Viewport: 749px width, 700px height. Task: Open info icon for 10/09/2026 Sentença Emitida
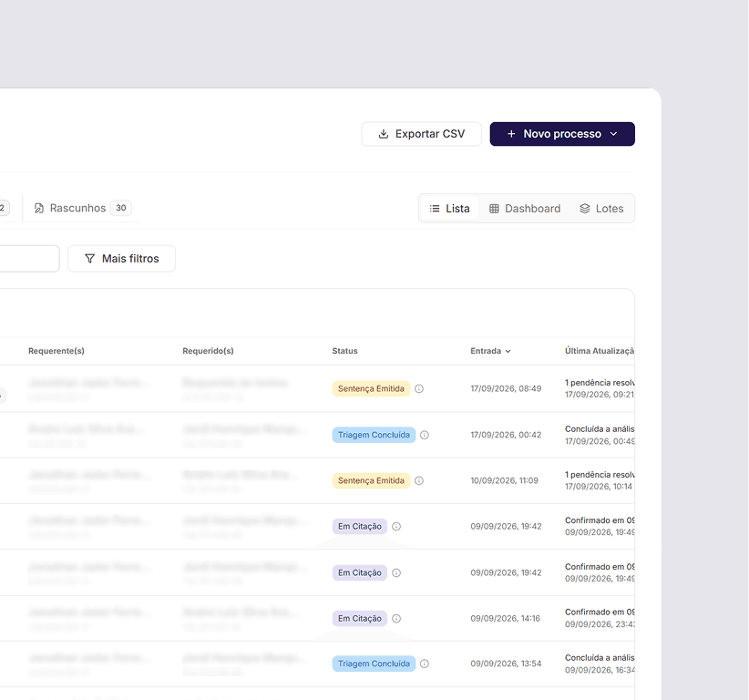point(419,480)
